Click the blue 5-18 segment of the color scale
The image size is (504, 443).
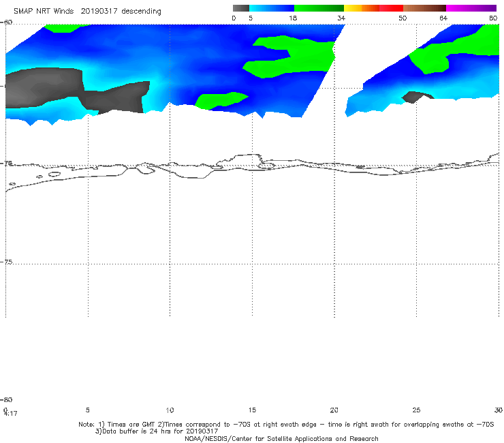(x=272, y=8)
